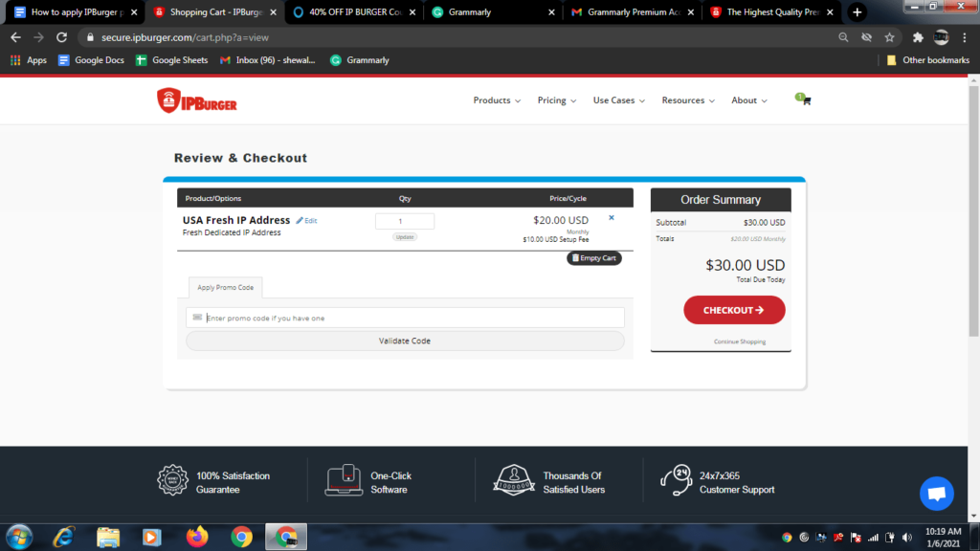Click the IPBurger logo
980x551 pixels.
[x=197, y=100]
